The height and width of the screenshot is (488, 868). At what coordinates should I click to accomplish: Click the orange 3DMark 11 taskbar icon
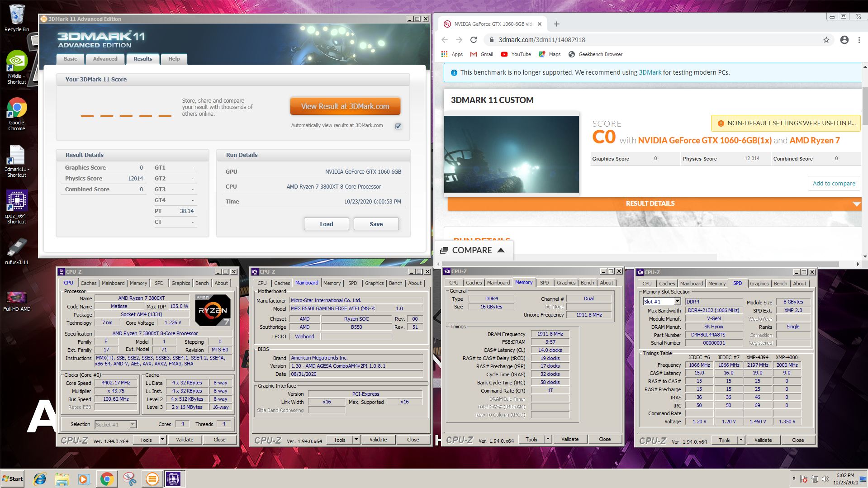(x=152, y=479)
